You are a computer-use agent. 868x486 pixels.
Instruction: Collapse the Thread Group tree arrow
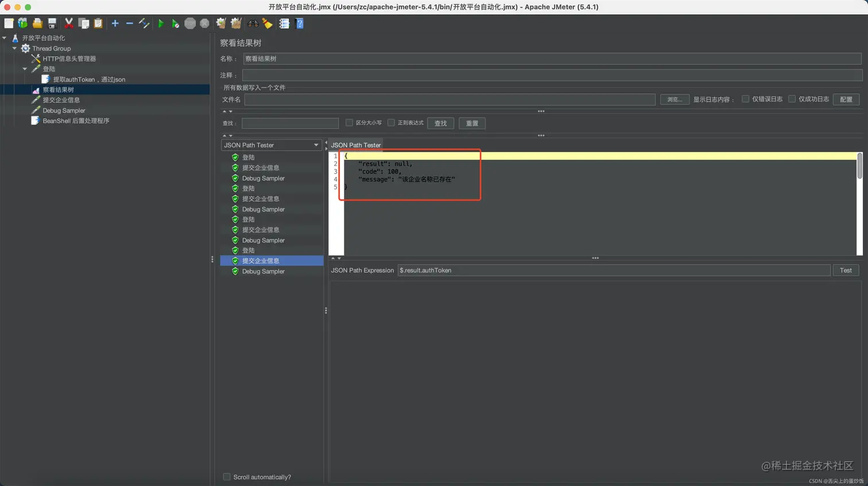tap(15, 48)
